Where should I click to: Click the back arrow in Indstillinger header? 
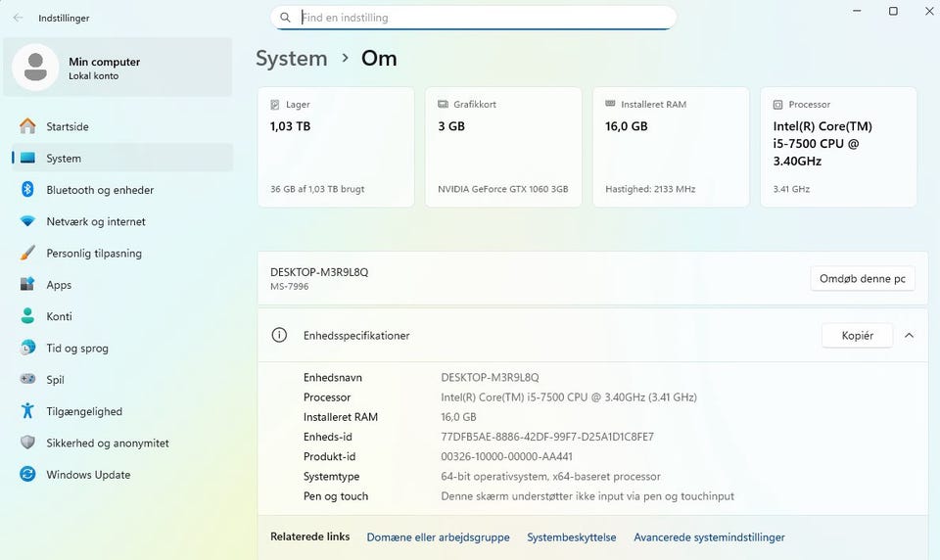point(18,18)
